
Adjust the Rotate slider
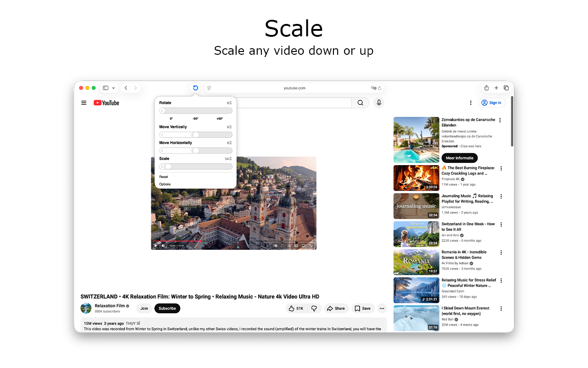click(196, 110)
